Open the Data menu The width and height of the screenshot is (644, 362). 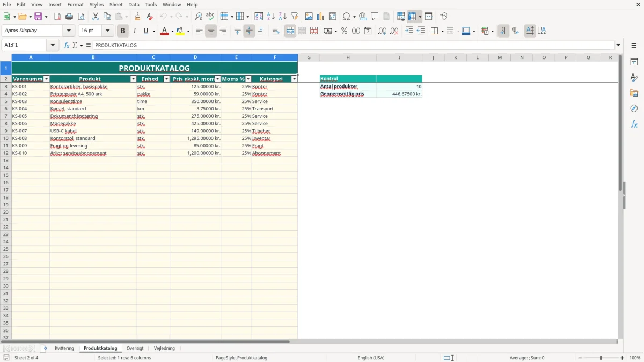134,4
